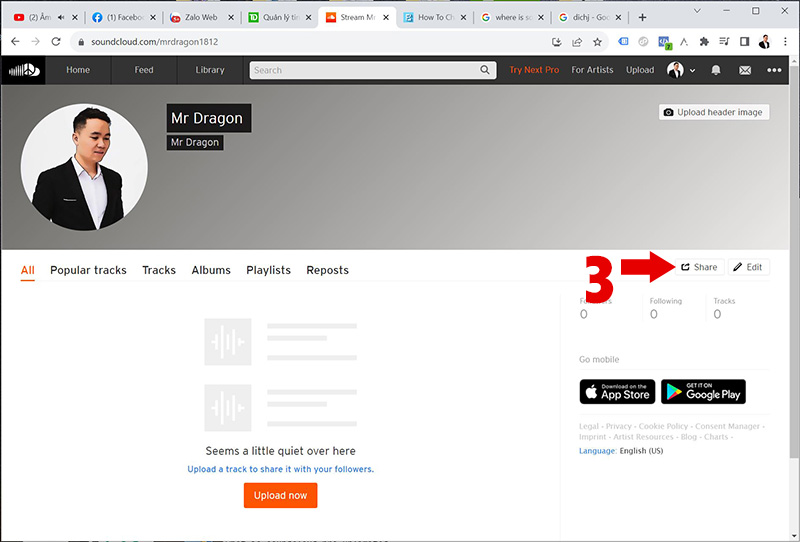Switch to the Popular tracks tab
This screenshot has height=542, width=800.
pos(88,270)
